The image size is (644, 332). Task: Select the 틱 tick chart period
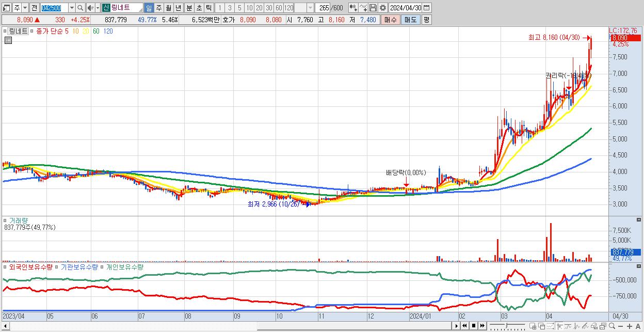click(208, 8)
